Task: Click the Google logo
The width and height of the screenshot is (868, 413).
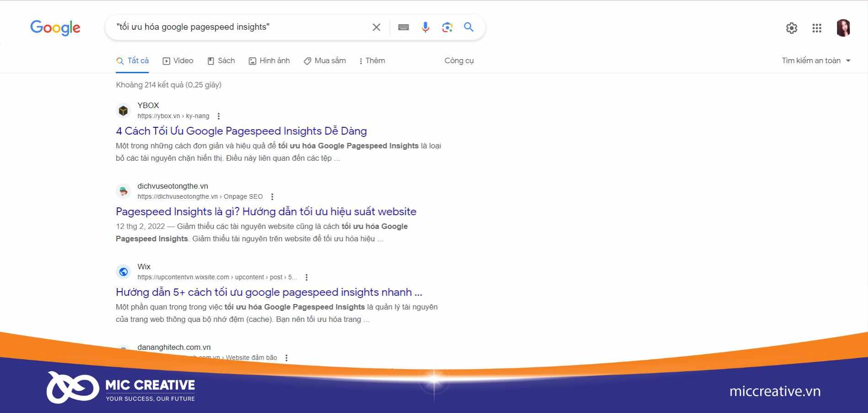Action: 55,27
